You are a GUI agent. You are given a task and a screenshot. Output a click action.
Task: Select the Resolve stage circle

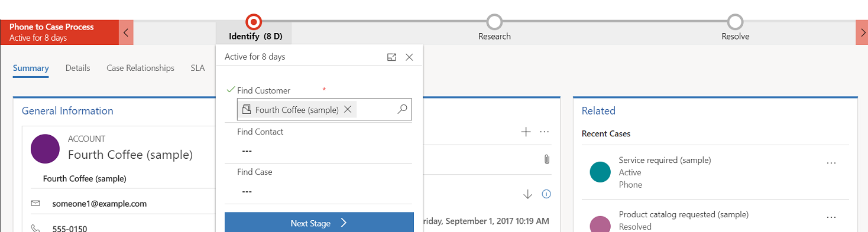pyautogui.click(x=735, y=22)
